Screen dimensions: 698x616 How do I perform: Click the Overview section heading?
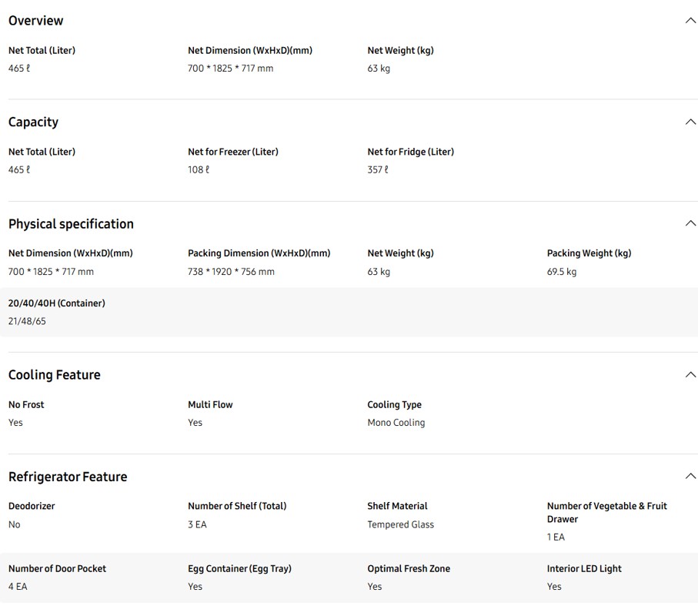36,21
